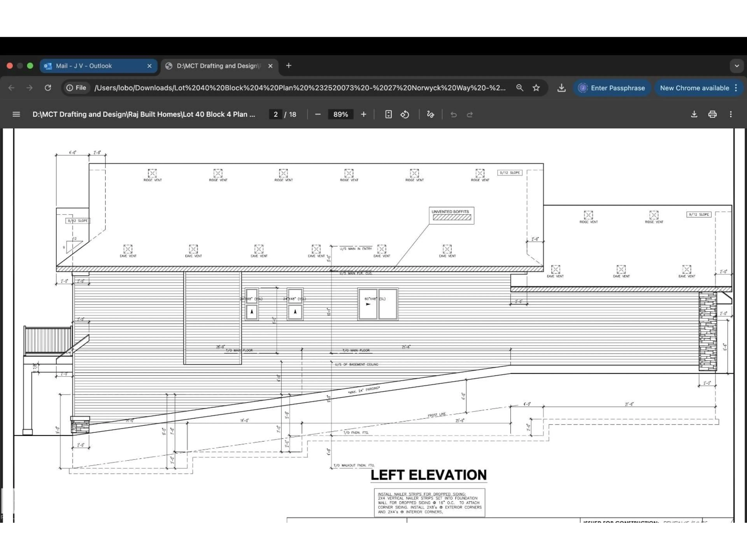
Task: Click the 89% zoom level field
Action: pyautogui.click(x=340, y=114)
